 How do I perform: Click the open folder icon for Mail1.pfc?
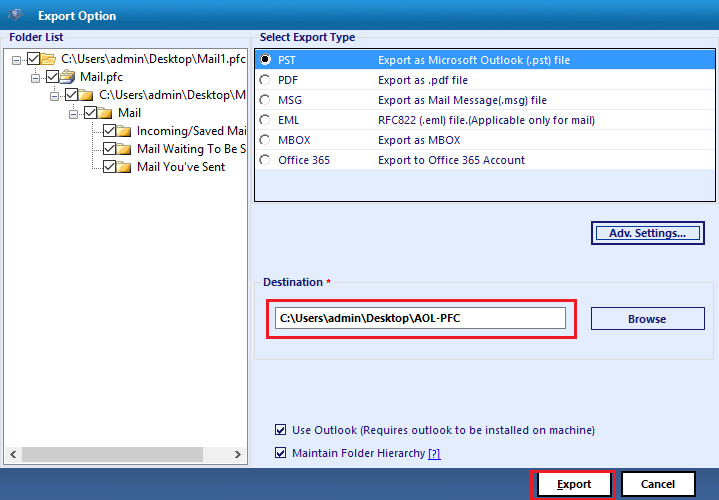[x=49, y=59]
